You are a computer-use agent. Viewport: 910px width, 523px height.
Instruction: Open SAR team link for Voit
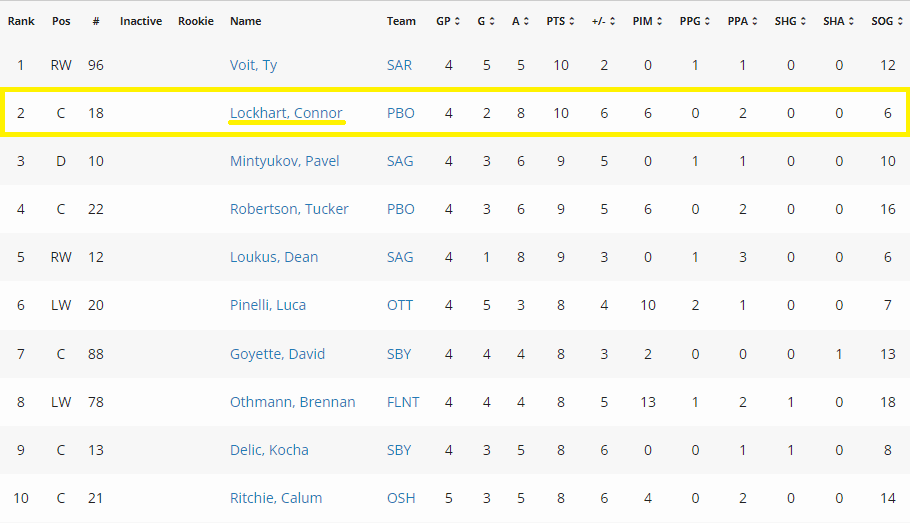click(x=399, y=65)
